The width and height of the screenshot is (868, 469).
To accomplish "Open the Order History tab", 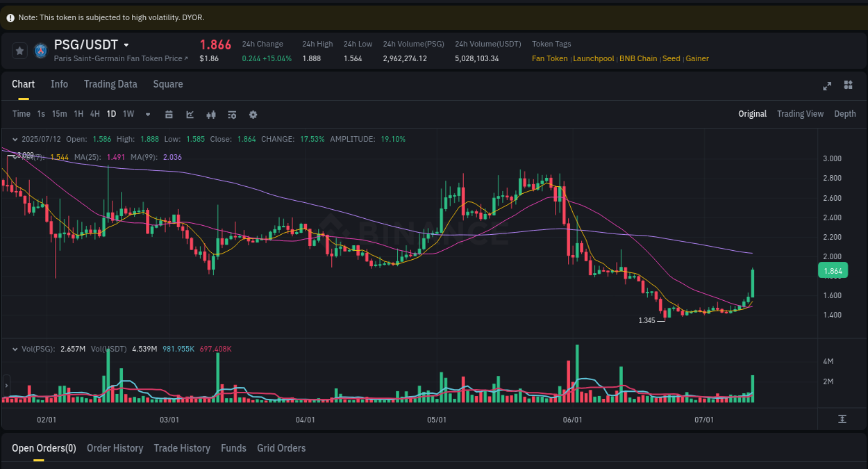I will pos(115,448).
